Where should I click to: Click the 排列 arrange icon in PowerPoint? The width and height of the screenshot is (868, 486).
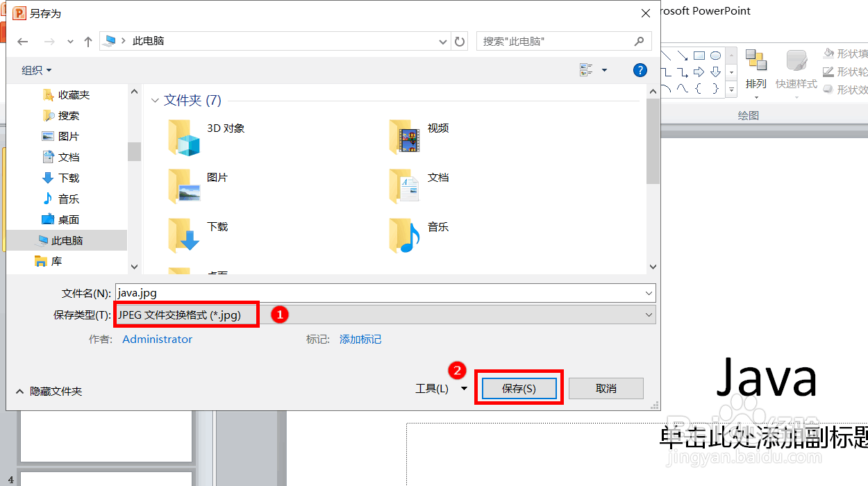[756, 61]
